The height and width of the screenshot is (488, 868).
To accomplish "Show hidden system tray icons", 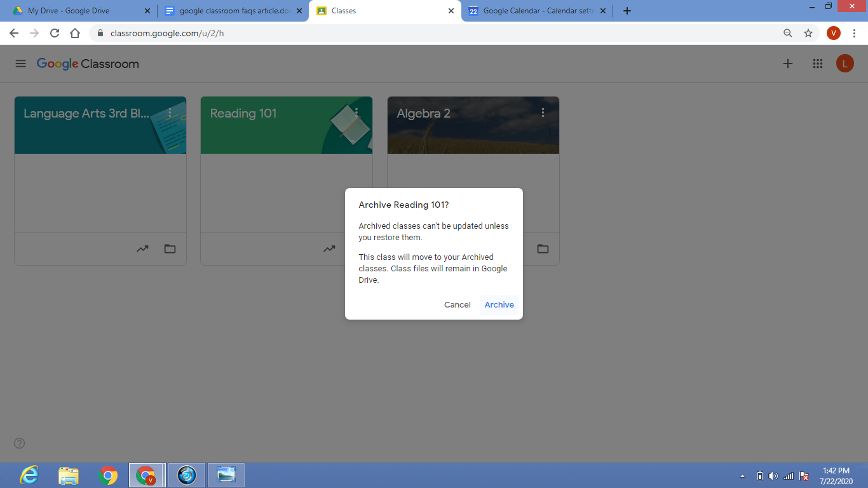I will point(743,476).
